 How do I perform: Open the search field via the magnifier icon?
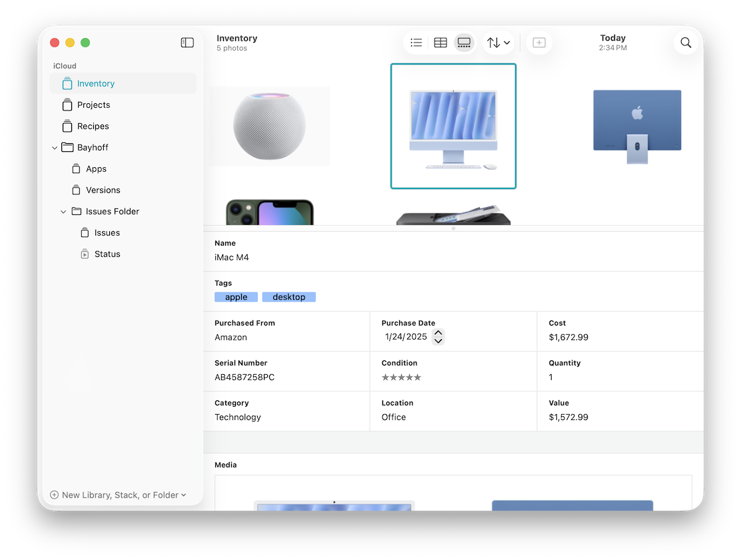point(685,42)
